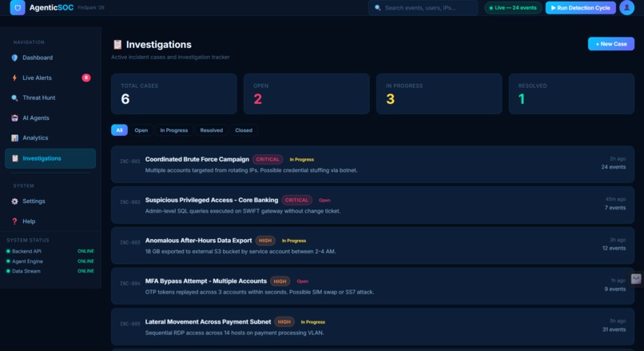This screenshot has width=644, height=351.
Task: Click the Help question mark icon
Action: [x=15, y=221]
